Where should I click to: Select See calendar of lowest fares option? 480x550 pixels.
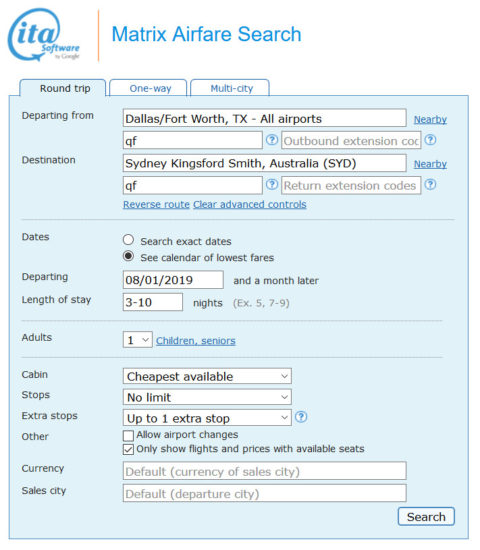point(128,256)
